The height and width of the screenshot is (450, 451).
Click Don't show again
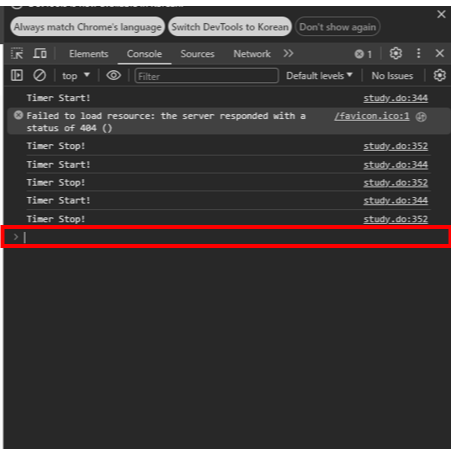click(337, 27)
